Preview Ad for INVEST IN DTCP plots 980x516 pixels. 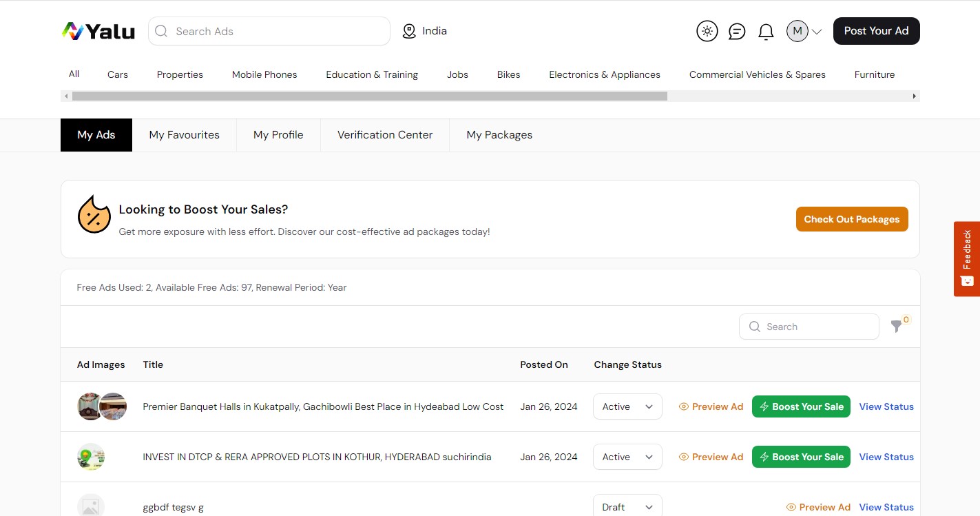point(711,457)
